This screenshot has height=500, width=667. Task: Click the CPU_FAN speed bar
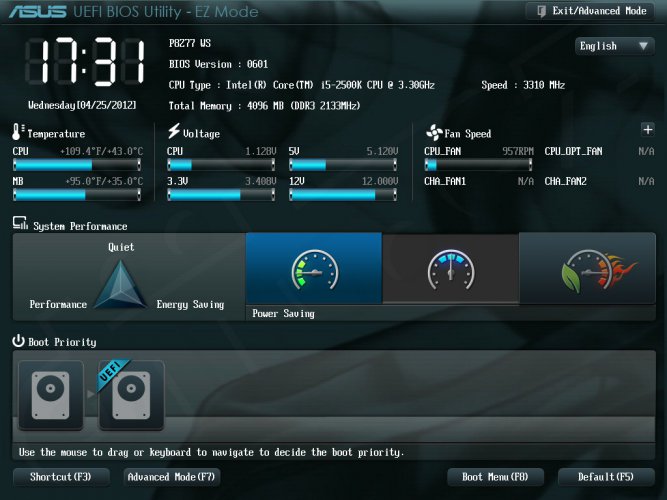point(478,165)
